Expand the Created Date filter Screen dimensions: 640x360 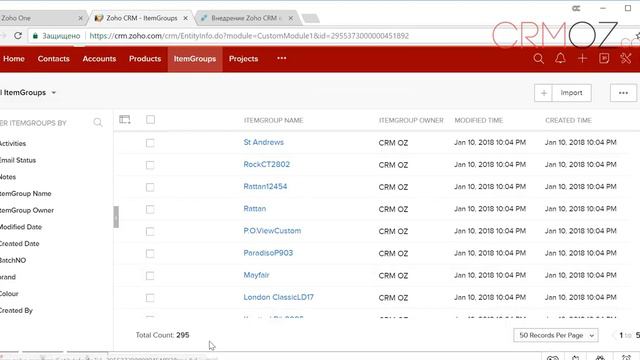(19, 244)
